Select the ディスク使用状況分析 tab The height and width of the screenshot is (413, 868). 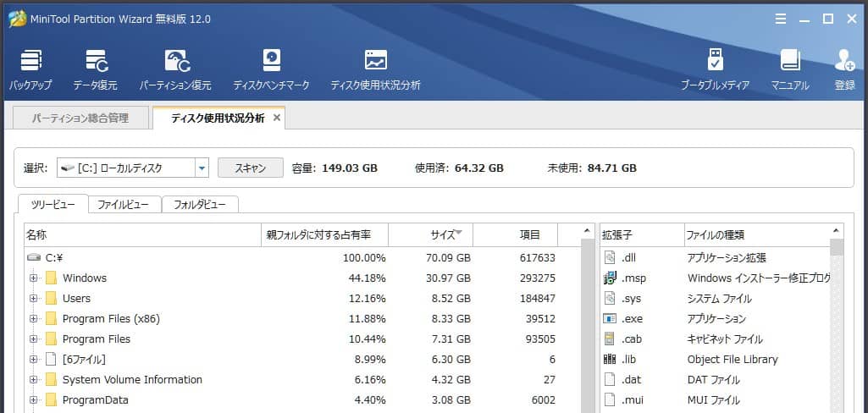click(x=218, y=118)
